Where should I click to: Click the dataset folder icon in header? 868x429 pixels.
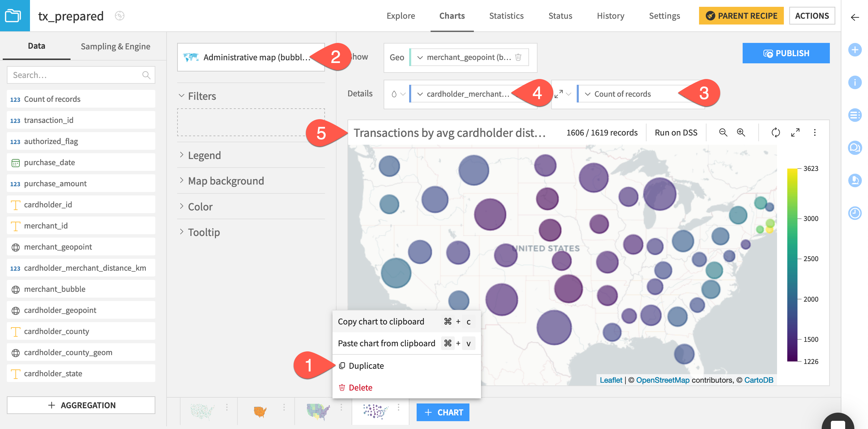click(13, 16)
